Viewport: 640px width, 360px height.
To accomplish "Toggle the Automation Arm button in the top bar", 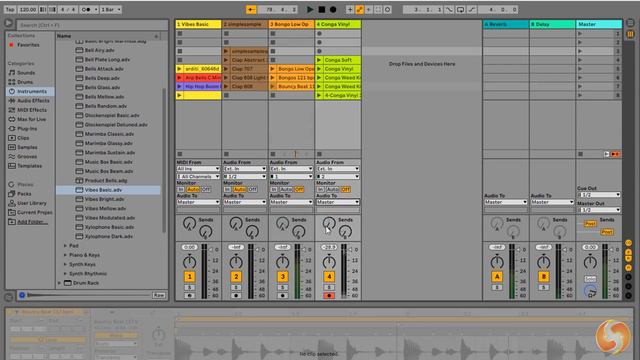I will pyautogui.click(x=360, y=9).
